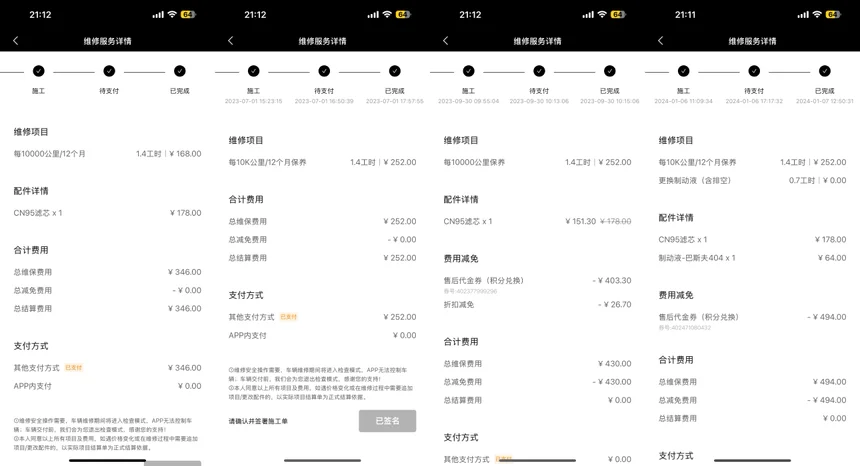This screenshot has height=466, width=860.
Task: Tap 总维保费用 ¥430.00 row
Action: [x=538, y=363]
